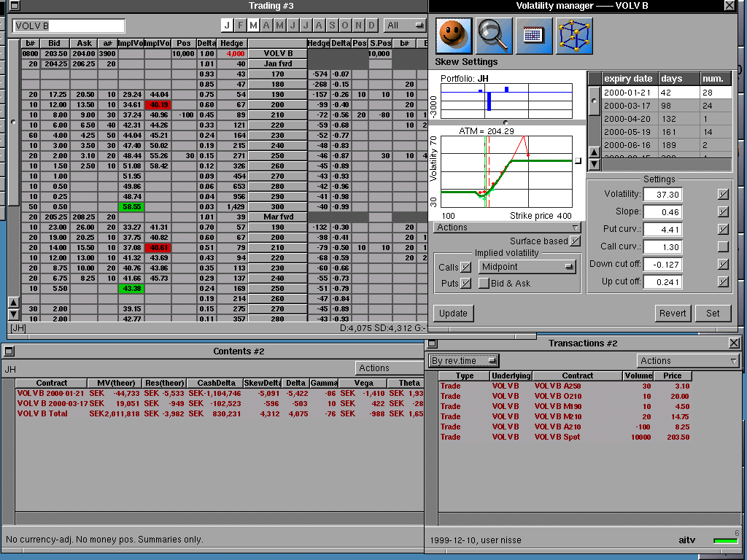Open Actions menu in Transactions window

688,361
